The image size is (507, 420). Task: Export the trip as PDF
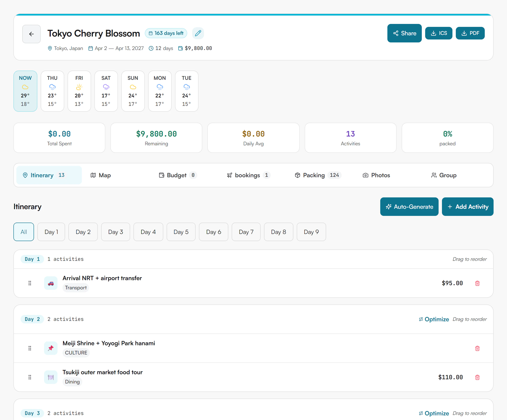[470, 33]
